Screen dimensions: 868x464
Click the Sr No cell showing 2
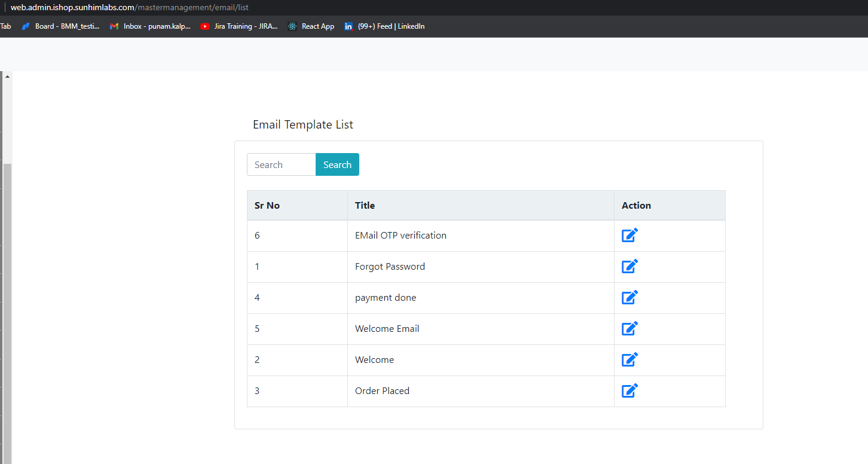[x=297, y=360]
